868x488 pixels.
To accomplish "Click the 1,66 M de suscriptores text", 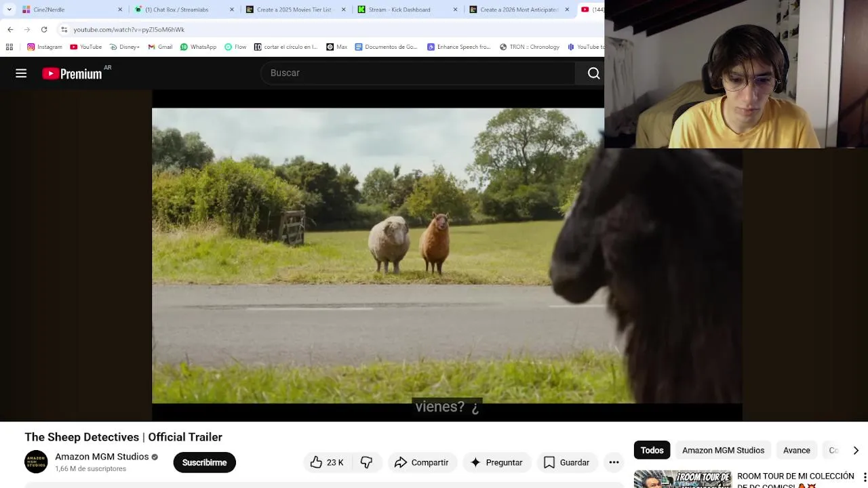I will 90,468.
